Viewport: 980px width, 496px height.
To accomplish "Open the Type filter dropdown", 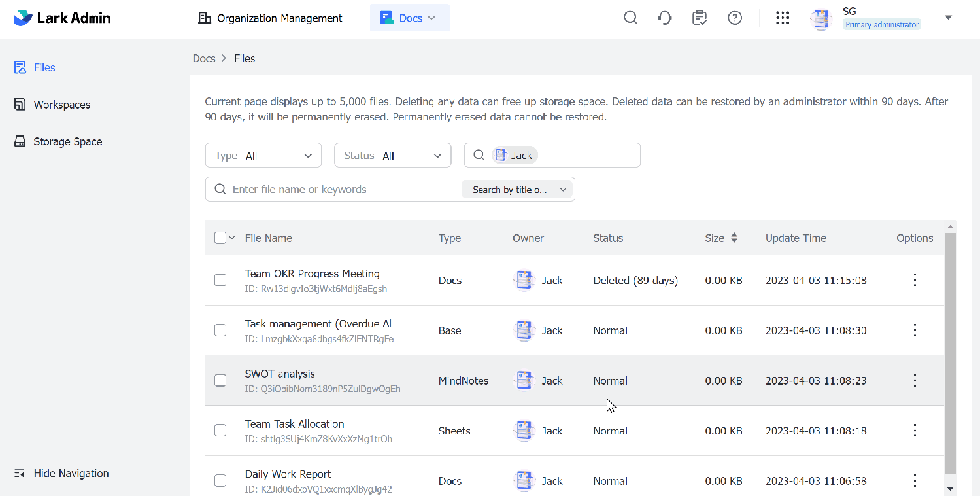I will point(263,155).
